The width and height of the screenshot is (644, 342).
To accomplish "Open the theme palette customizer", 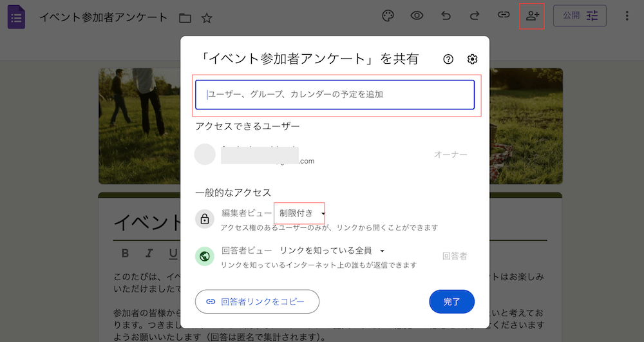I will pos(388,15).
